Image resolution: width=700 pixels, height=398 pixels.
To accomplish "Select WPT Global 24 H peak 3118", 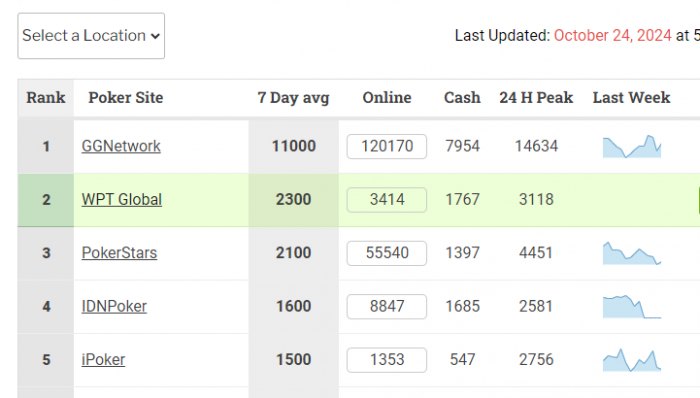I will tap(536, 199).
